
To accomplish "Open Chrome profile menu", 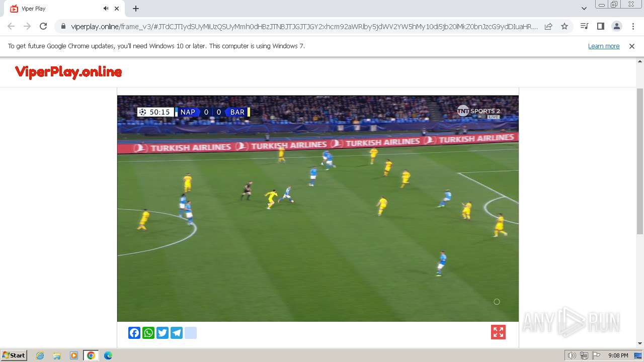I will [616, 26].
